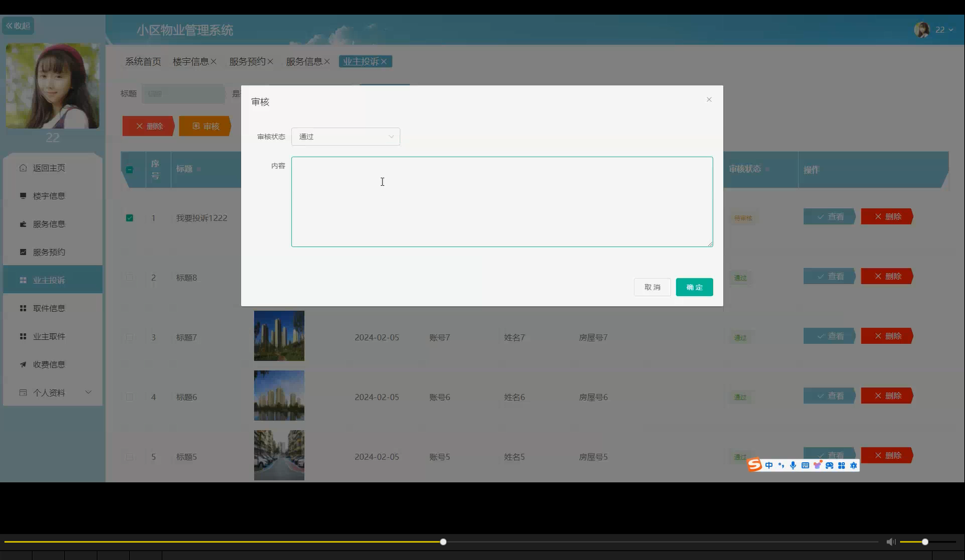Check the checkbox beside 标题8
965x560 pixels.
tap(130, 277)
